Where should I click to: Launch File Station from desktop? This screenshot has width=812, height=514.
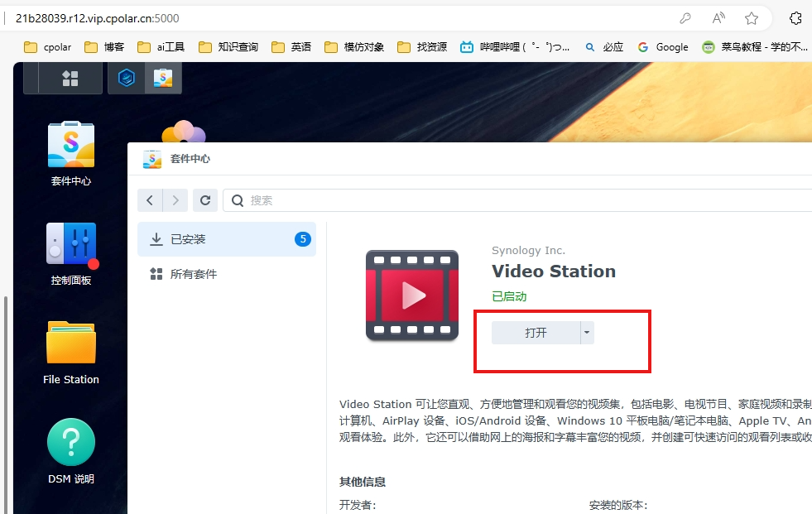point(71,353)
